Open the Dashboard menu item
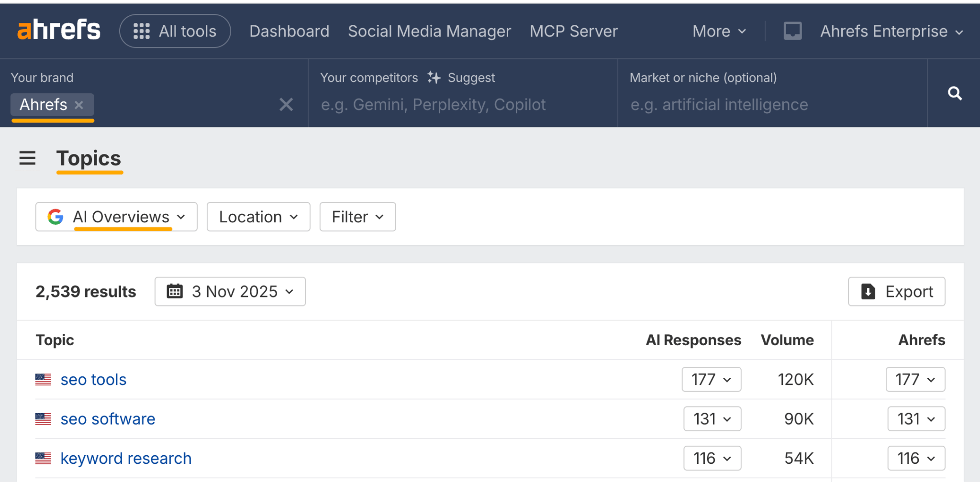The width and height of the screenshot is (980, 482). (x=289, y=31)
